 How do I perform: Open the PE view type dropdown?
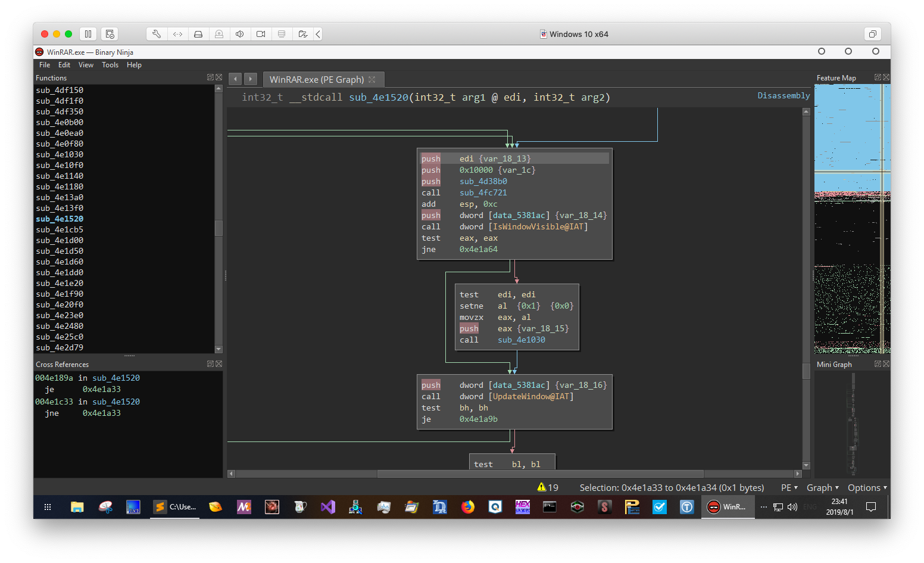pyautogui.click(x=789, y=487)
